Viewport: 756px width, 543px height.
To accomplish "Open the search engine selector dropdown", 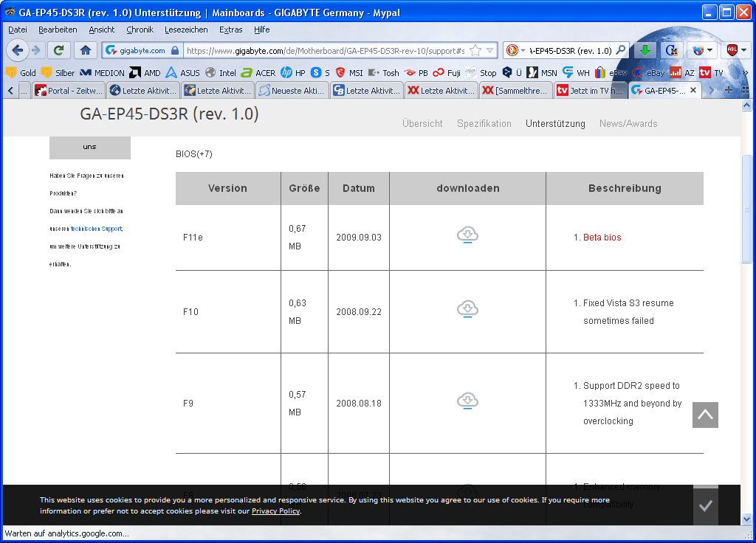I will [515, 50].
